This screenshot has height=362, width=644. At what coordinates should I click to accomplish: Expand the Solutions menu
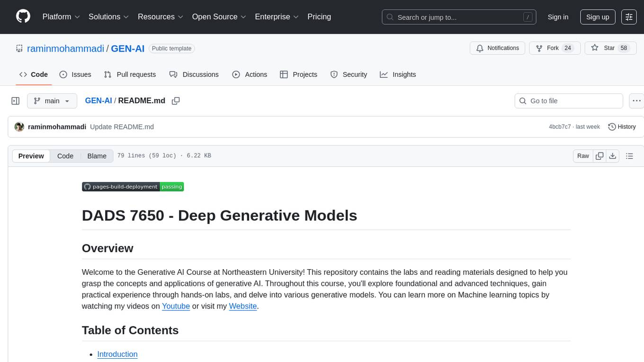tap(109, 17)
